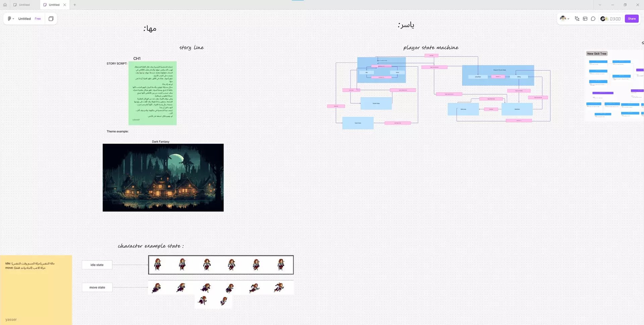Switch to the first Untitled tab
The height and width of the screenshot is (325, 644).
pos(23,5)
